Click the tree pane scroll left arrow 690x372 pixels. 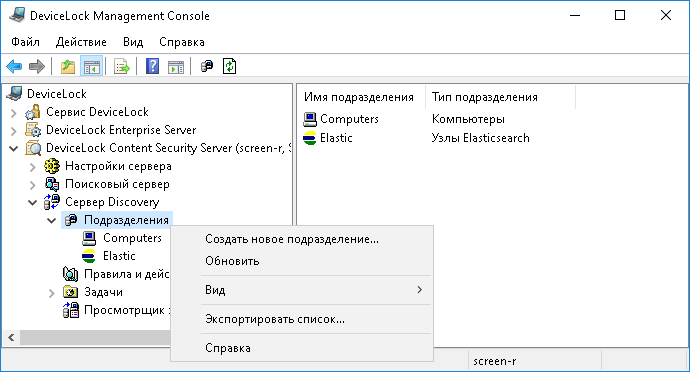coord(11,338)
